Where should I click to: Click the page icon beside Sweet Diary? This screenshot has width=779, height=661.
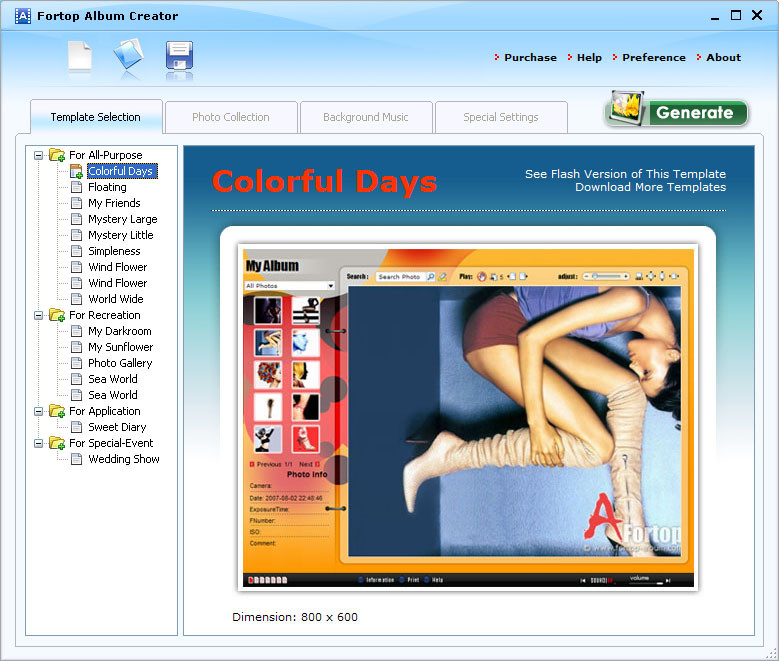(77, 427)
